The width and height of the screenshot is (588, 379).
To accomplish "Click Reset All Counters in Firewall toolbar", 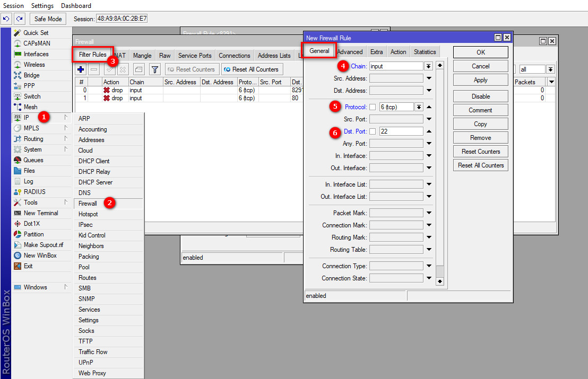I will (252, 69).
